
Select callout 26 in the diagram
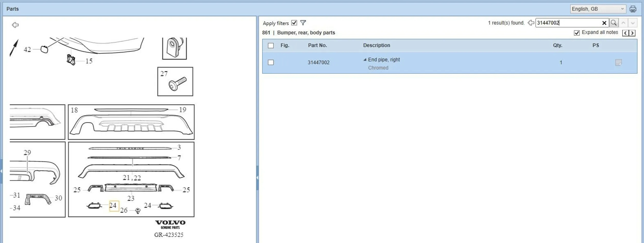[x=124, y=210]
